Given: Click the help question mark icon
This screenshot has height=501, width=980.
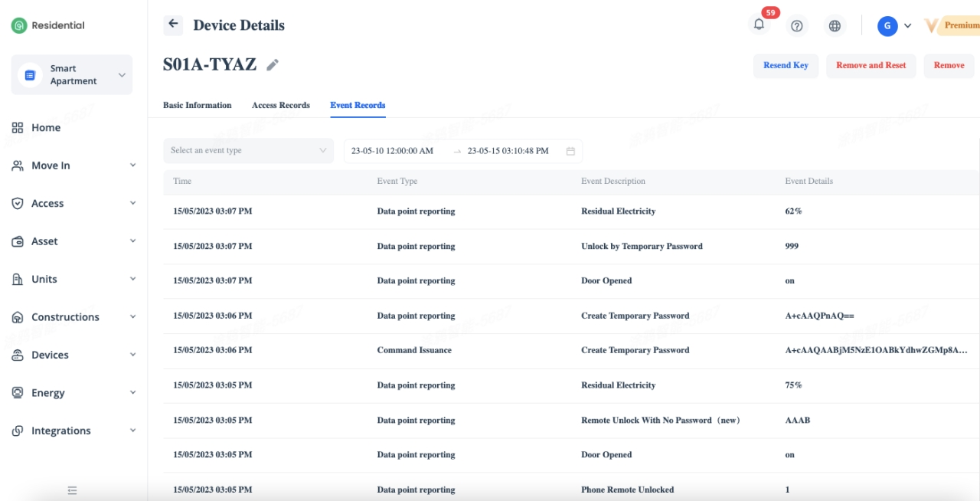Looking at the screenshot, I should 797,26.
